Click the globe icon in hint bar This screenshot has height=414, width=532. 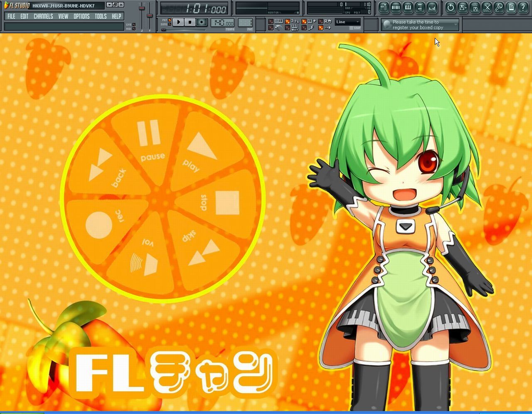tap(387, 25)
